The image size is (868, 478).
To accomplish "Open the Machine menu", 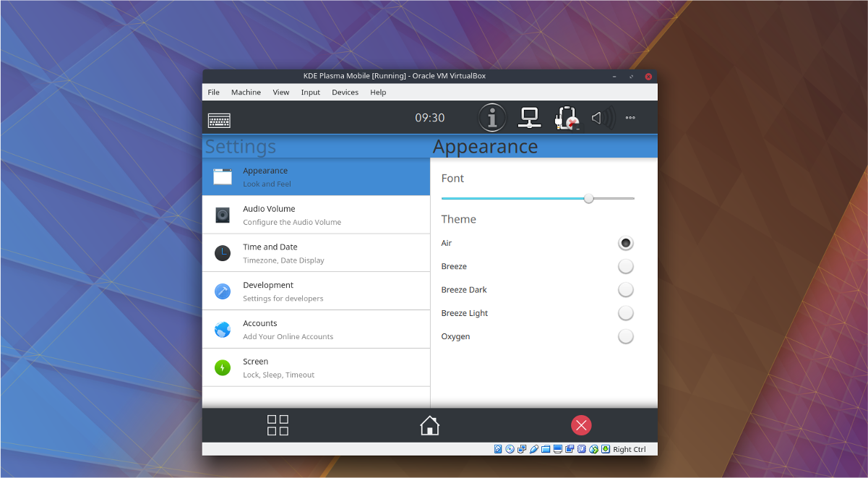I will pos(246,93).
